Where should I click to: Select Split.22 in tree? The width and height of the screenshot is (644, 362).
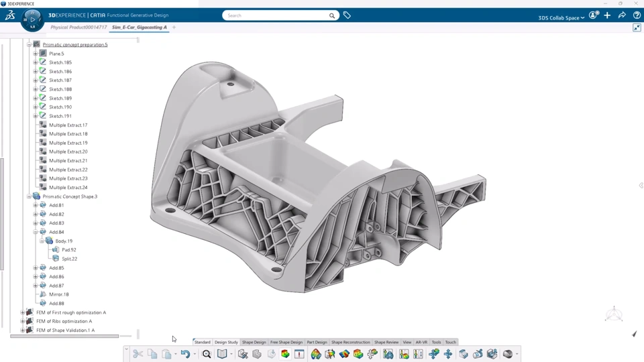click(69, 259)
